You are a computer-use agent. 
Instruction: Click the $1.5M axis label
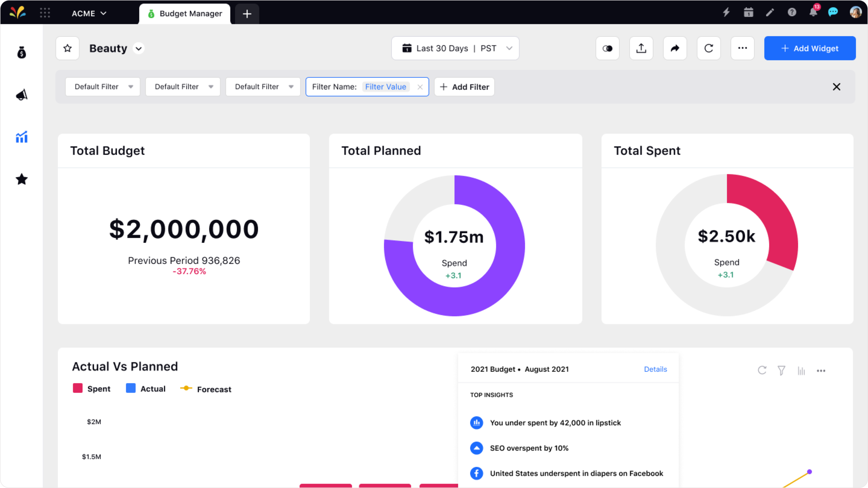tap(91, 457)
